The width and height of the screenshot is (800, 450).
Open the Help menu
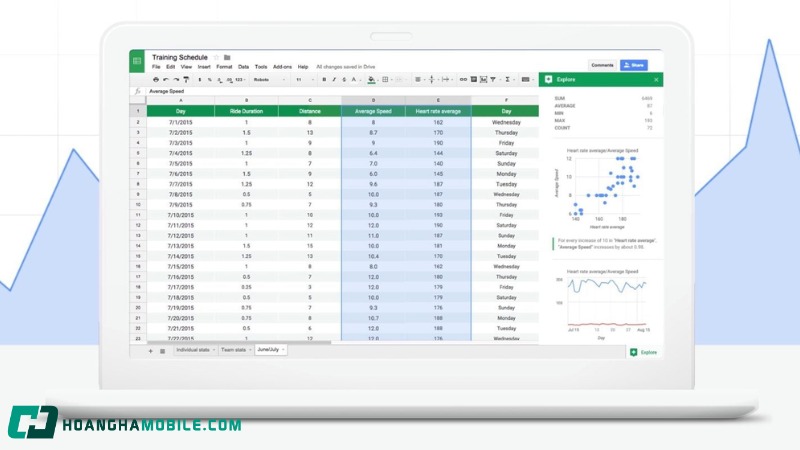coord(303,67)
